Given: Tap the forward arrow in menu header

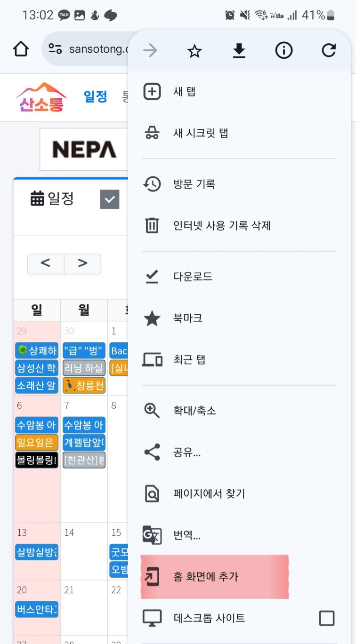Looking at the screenshot, I should click(x=150, y=51).
